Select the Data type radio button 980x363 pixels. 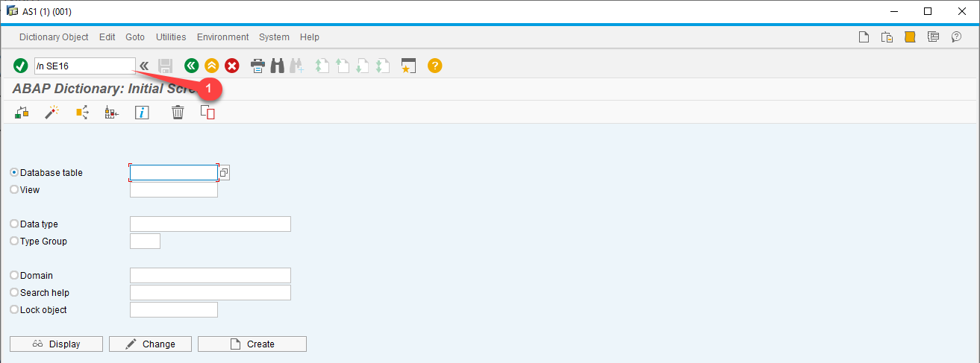coord(14,224)
